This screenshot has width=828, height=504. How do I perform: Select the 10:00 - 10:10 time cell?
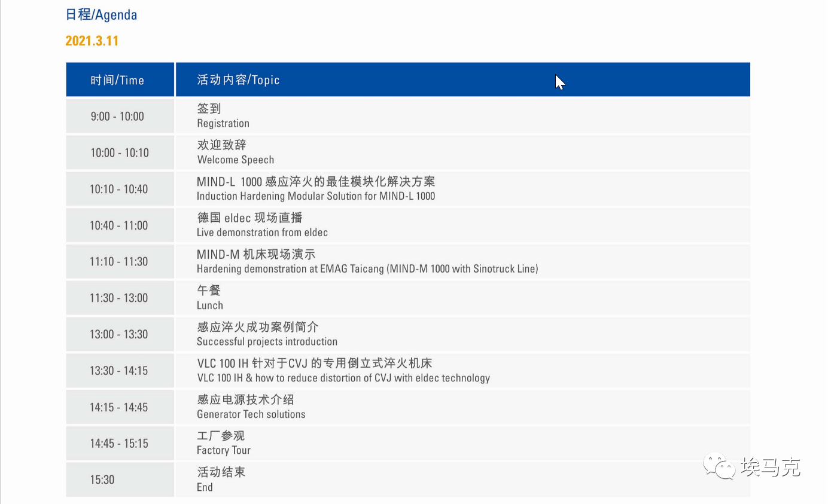120,152
